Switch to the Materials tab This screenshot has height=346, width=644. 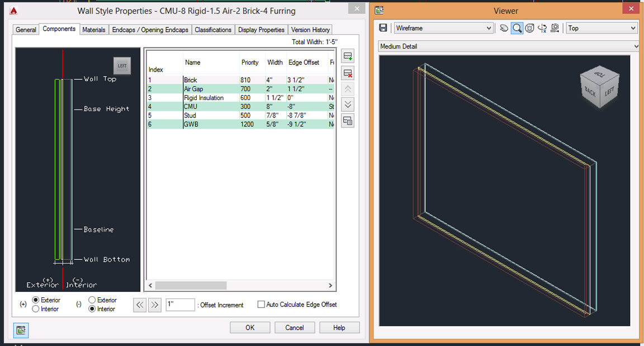point(94,30)
